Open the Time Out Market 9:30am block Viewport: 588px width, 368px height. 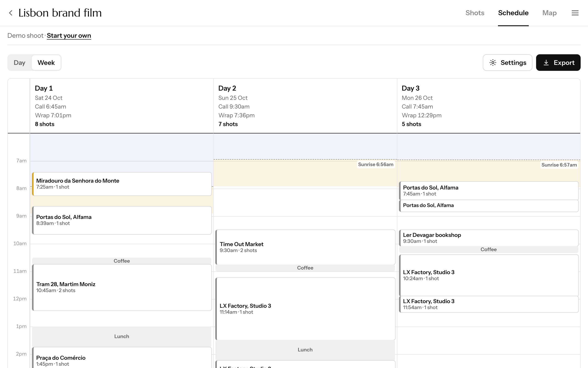coord(305,247)
